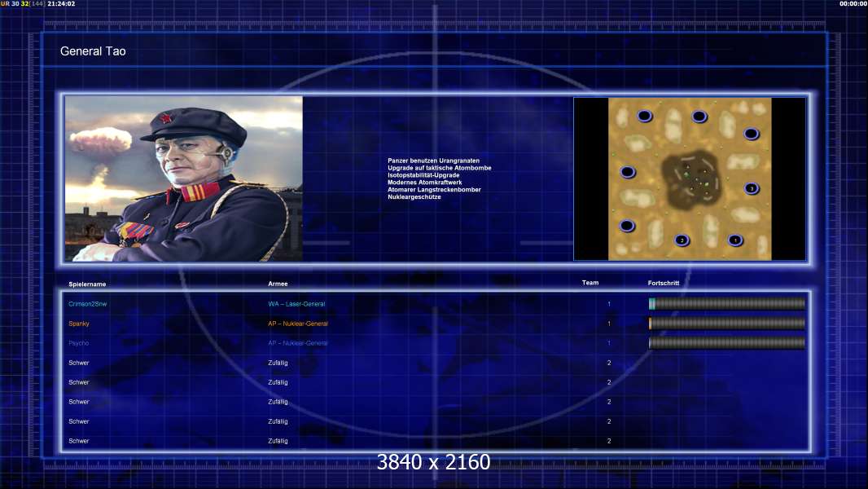This screenshot has height=489, width=868.
Task: Click the Armee column header
Action: coord(278,284)
